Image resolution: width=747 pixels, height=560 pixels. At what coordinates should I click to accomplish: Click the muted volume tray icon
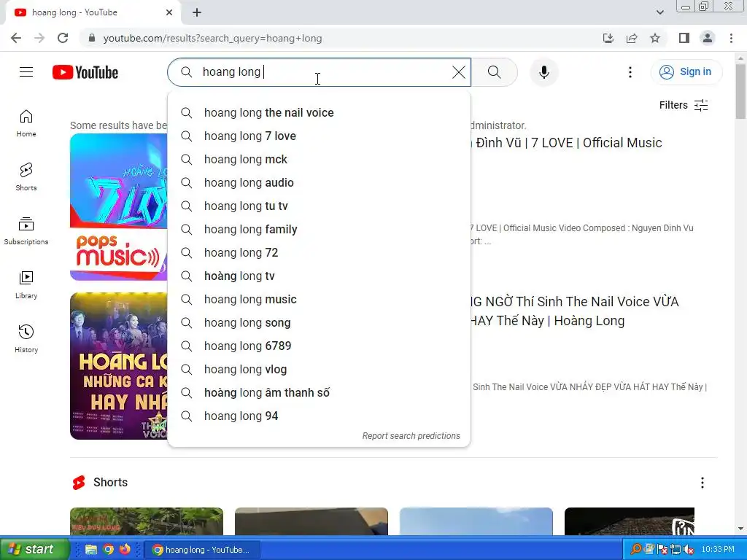[689, 550]
